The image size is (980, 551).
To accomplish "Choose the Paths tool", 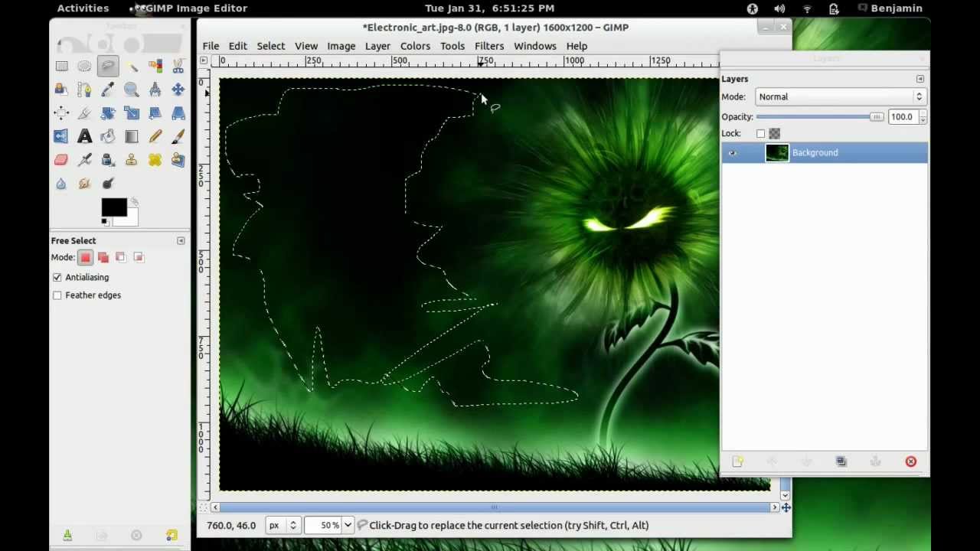I will [x=84, y=90].
